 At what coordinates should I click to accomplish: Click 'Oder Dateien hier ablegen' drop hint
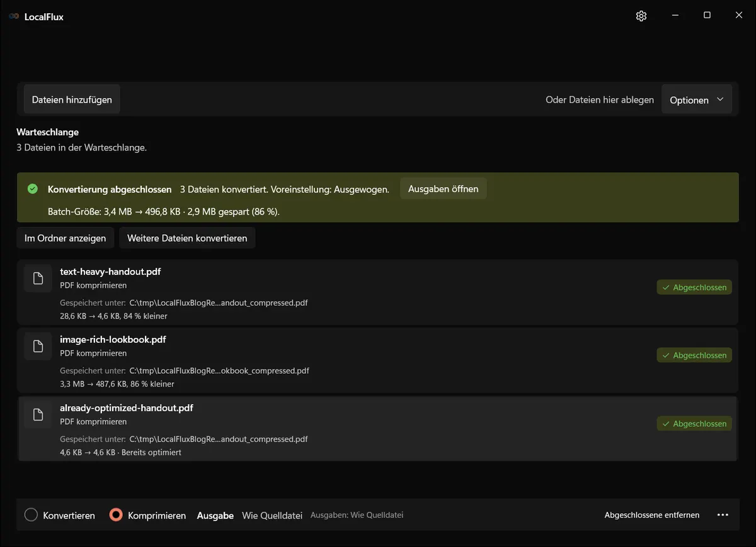coord(600,99)
